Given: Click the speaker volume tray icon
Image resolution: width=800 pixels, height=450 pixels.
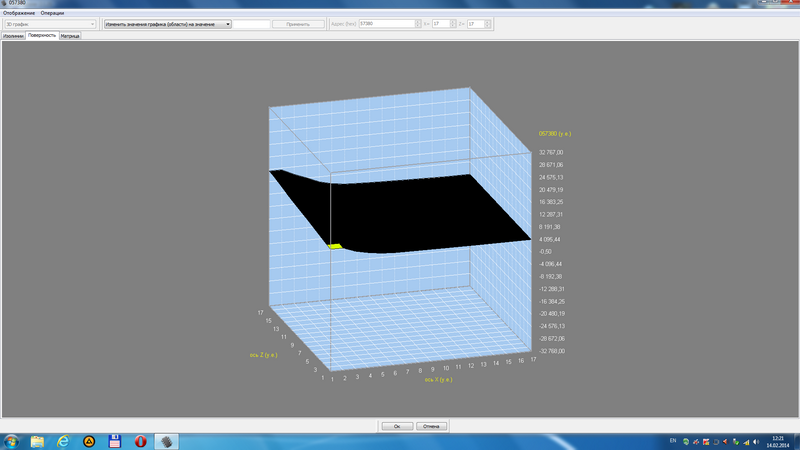Looking at the screenshot, I should pyautogui.click(x=757, y=441).
